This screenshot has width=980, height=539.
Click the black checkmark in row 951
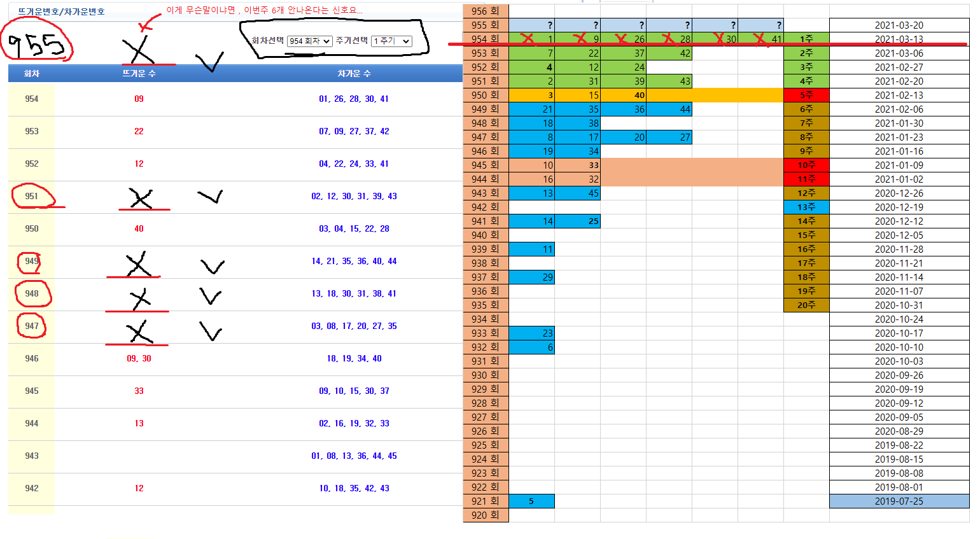(210, 197)
